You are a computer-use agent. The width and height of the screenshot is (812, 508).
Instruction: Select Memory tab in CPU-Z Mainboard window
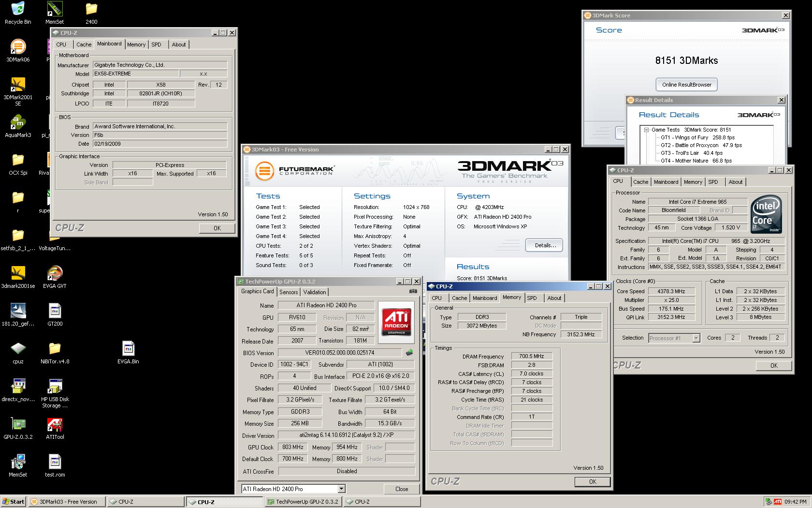[136, 45]
